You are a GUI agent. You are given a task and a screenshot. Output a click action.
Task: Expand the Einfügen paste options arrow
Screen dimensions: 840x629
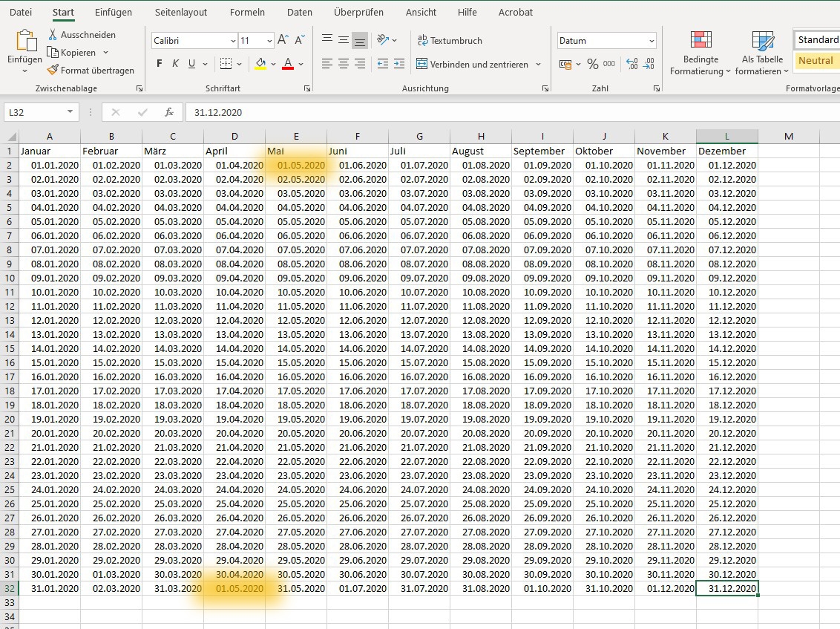(24, 71)
